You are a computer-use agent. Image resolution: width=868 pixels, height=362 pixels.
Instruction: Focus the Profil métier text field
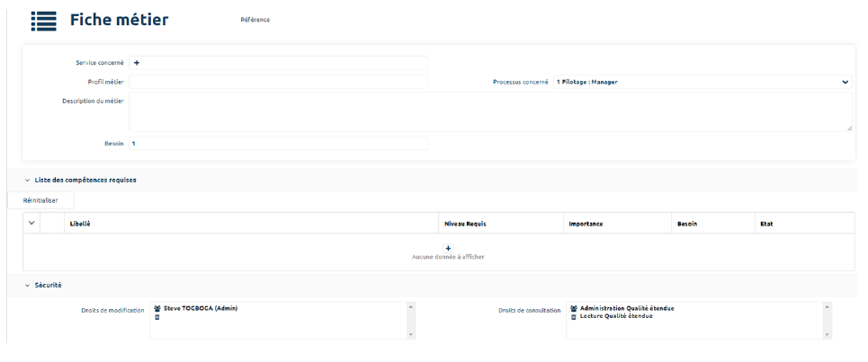(278, 82)
